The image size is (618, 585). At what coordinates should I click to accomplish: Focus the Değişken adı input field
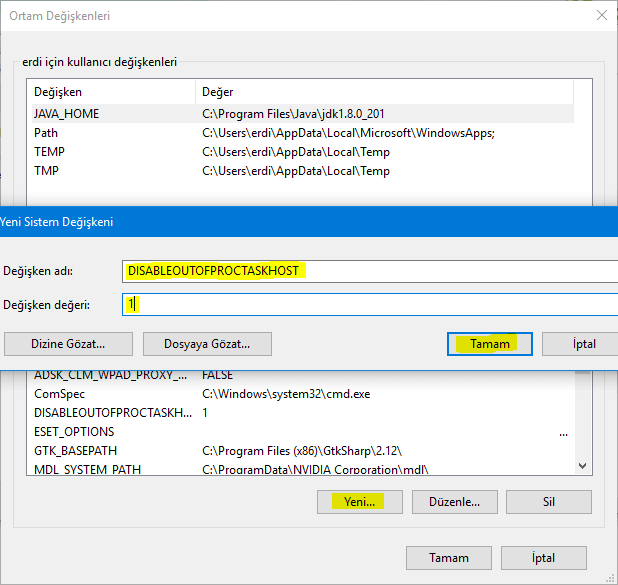click(x=370, y=271)
